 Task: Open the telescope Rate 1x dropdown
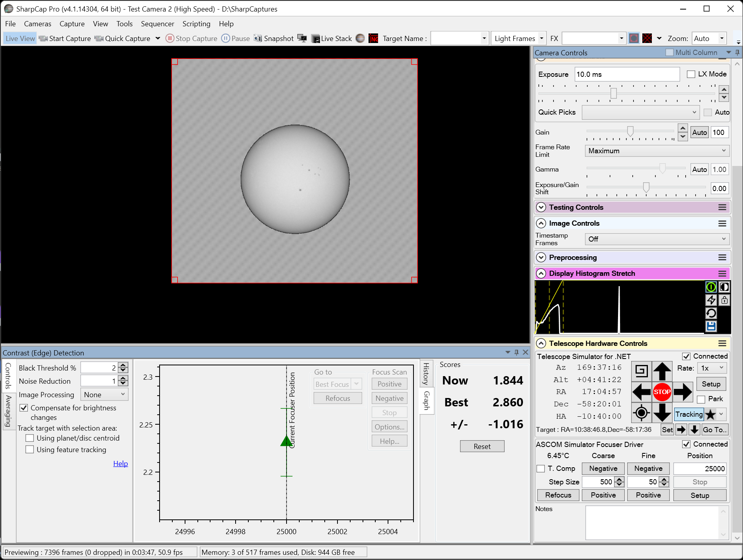[712, 368]
